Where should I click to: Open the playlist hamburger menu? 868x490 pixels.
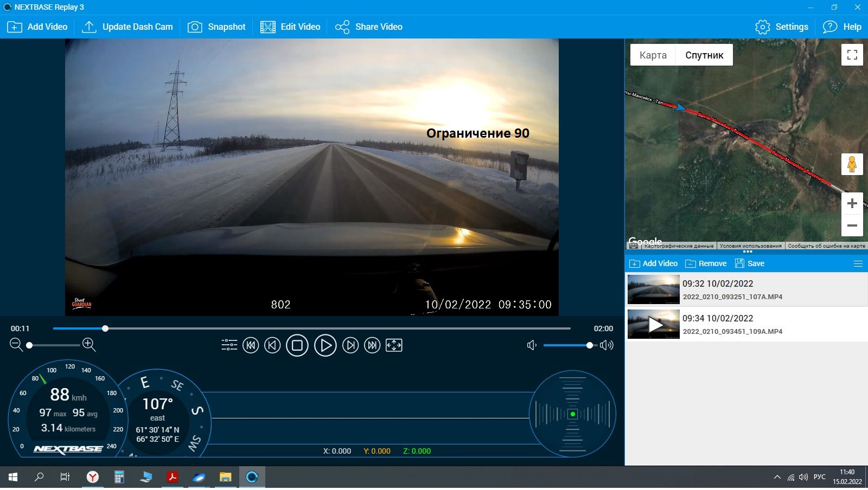coord(858,263)
